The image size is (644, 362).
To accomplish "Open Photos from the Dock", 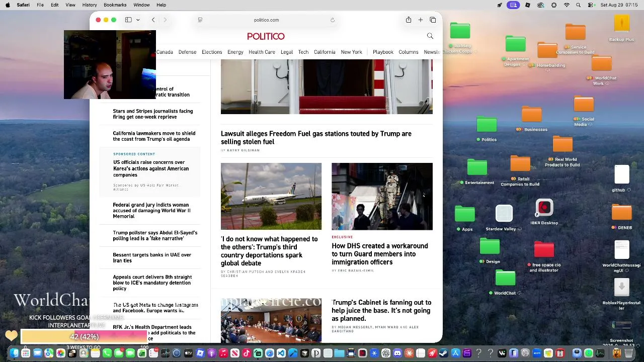I will (x=60, y=353).
